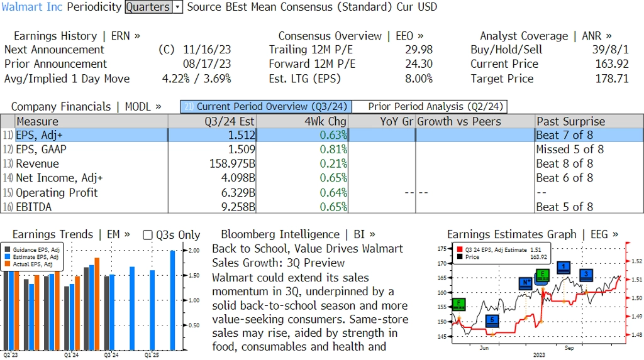The image size is (644, 360).
Task: Select the '13) Revenue' row
Action: point(322,164)
